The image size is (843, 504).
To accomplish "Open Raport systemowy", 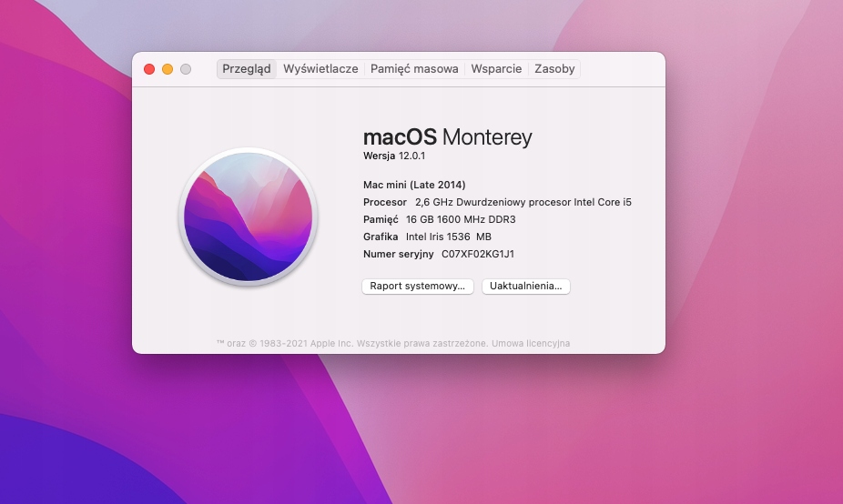I will pos(417,286).
